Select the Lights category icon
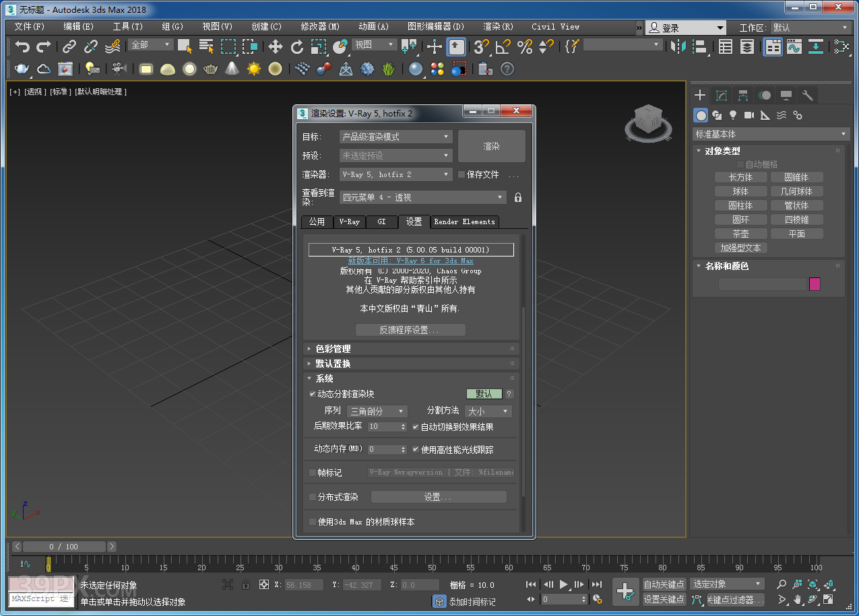 (733, 115)
